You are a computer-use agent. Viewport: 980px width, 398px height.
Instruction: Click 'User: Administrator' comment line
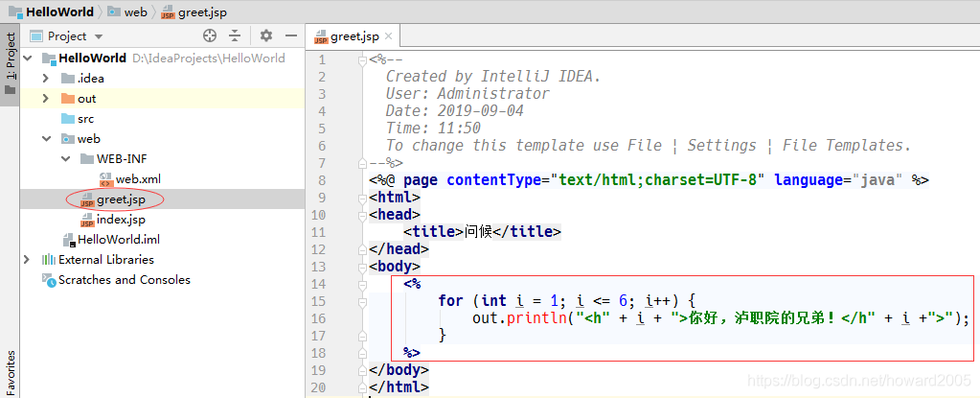[467, 94]
